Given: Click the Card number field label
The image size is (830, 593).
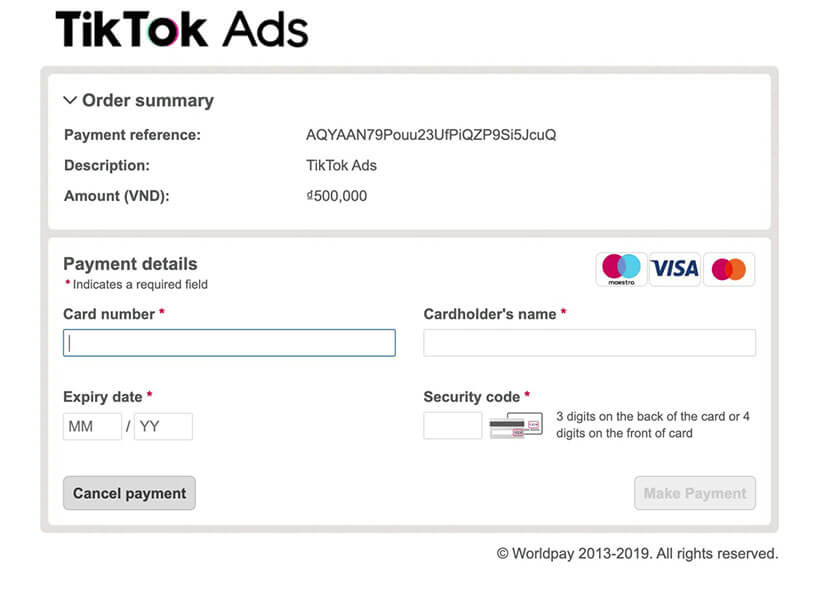Looking at the screenshot, I should click(109, 314).
